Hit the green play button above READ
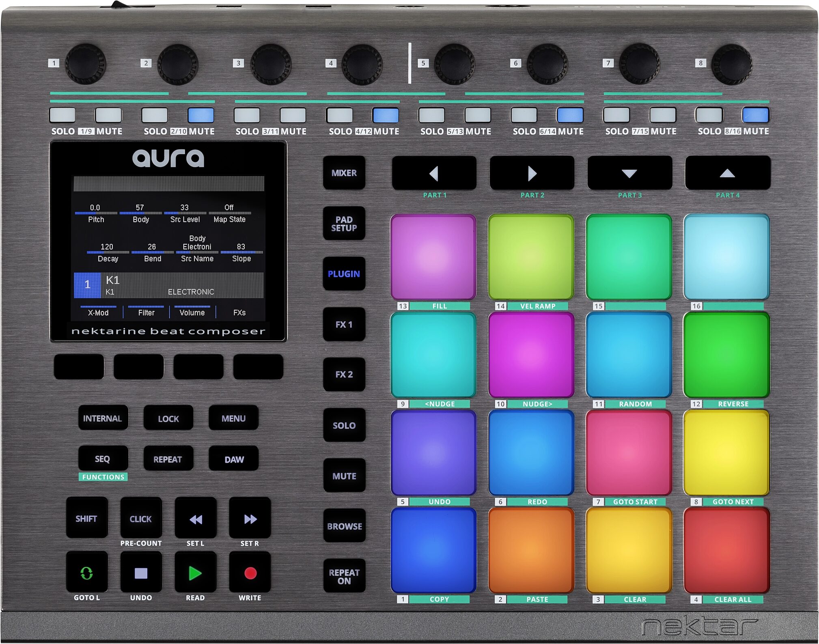 pos(195,572)
